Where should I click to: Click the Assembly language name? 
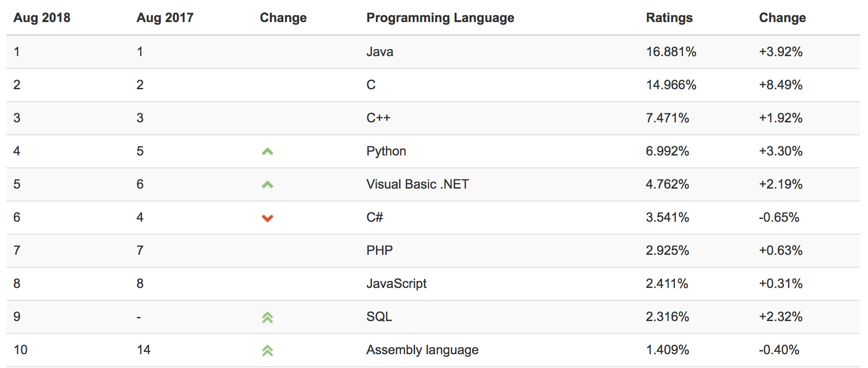(422, 350)
